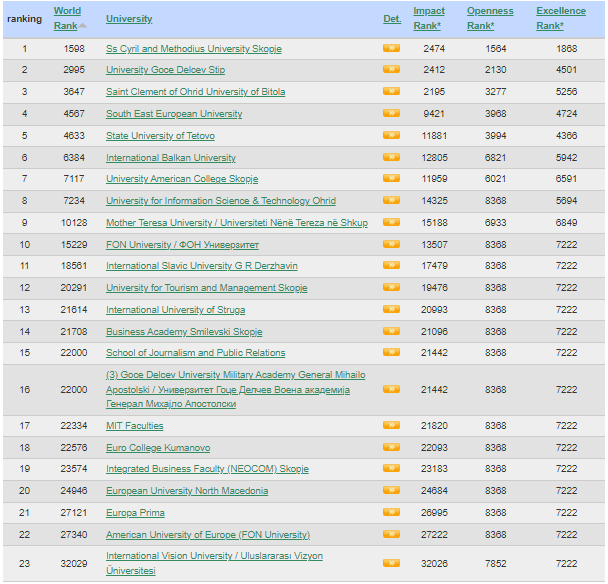Sort by Excellence Rank column header
The image size is (608, 584).
560,18
